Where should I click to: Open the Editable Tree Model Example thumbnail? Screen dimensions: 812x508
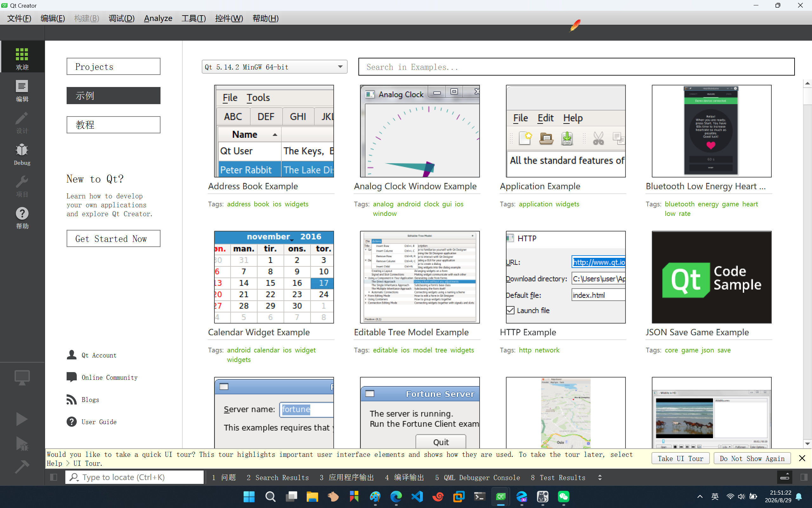(420, 277)
